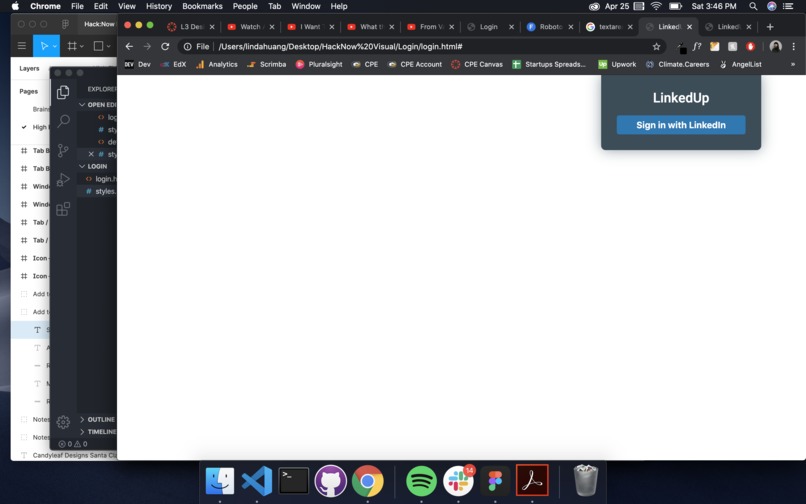Open AngelList bookmark
This screenshot has height=504, width=806.
740,64
